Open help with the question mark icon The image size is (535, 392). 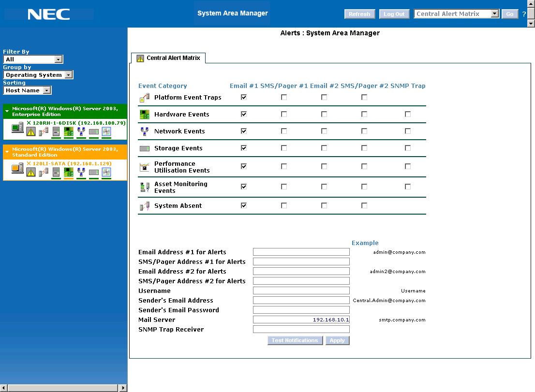[524, 14]
